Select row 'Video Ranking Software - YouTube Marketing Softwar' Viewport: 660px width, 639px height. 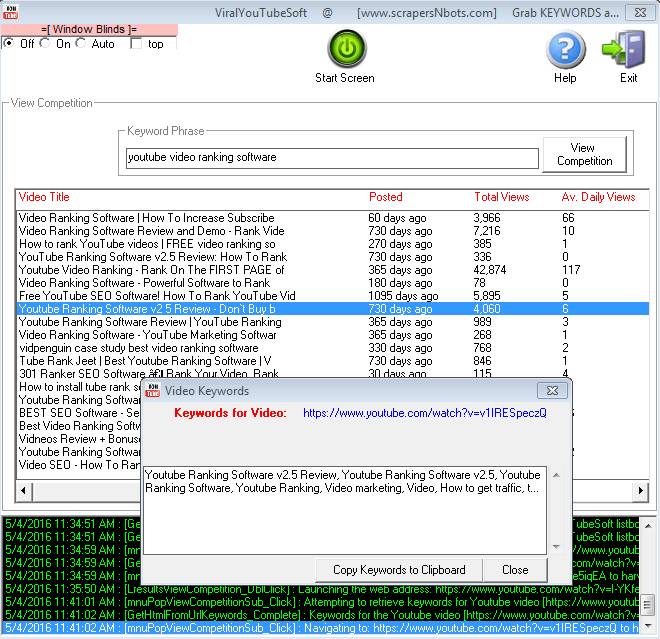(333, 335)
